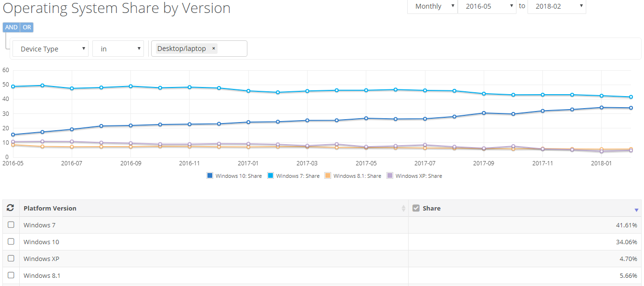644x286 pixels.
Task: Open the 2018-02 end date dropdown
Action: click(x=557, y=6)
